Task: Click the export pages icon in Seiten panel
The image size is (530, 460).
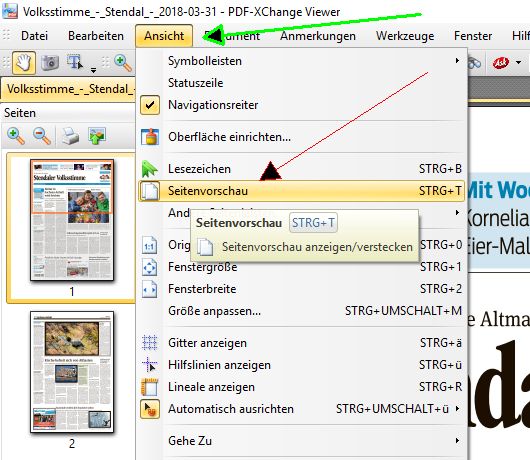Action: click(x=97, y=136)
